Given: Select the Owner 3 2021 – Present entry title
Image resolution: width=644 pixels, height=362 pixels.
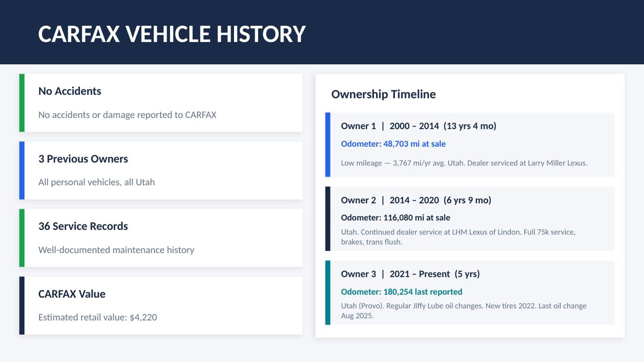Looking at the screenshot, I should (410, 274).
